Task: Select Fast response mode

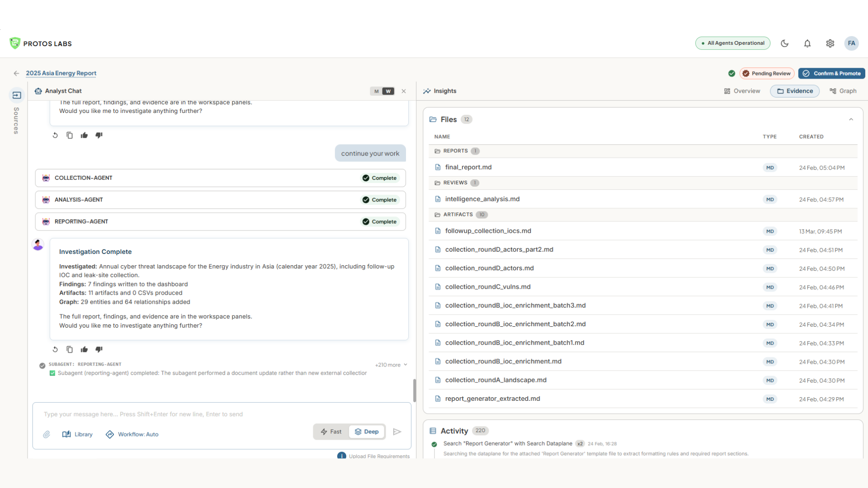Action: [331, 432]
